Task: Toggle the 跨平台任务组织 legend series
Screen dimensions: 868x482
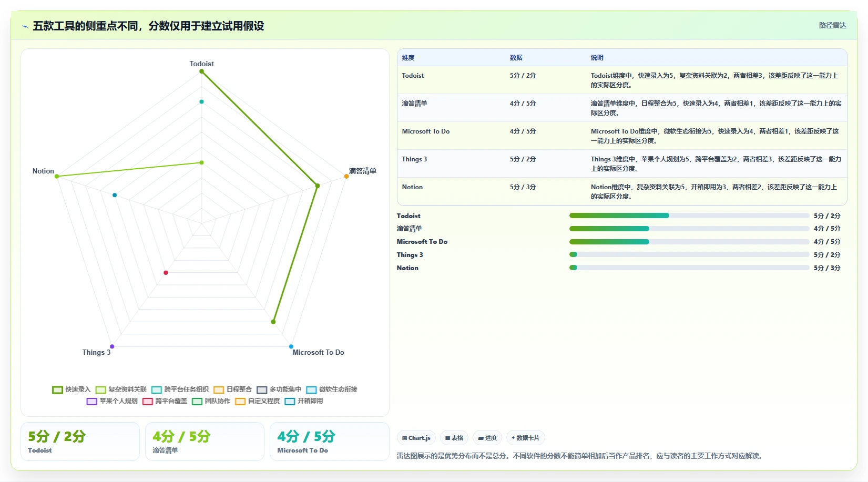Action: tap(180, 389)
